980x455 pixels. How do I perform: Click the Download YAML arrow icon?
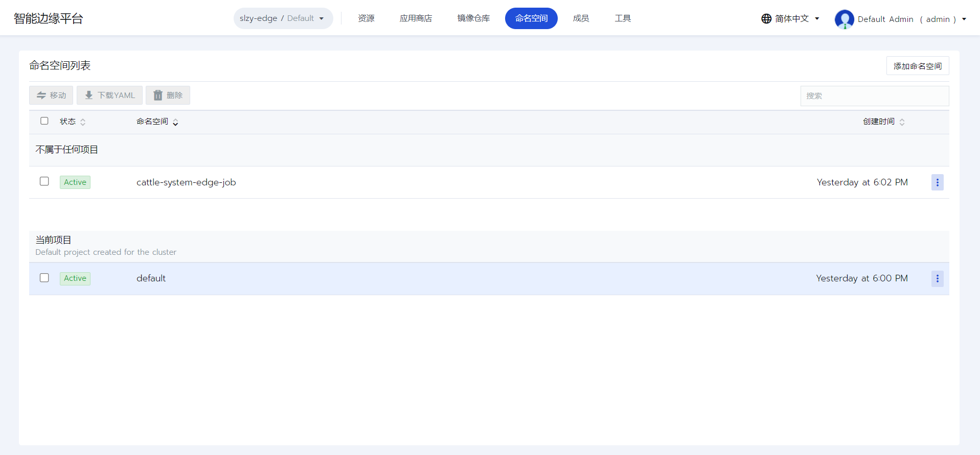pos(89,95)
